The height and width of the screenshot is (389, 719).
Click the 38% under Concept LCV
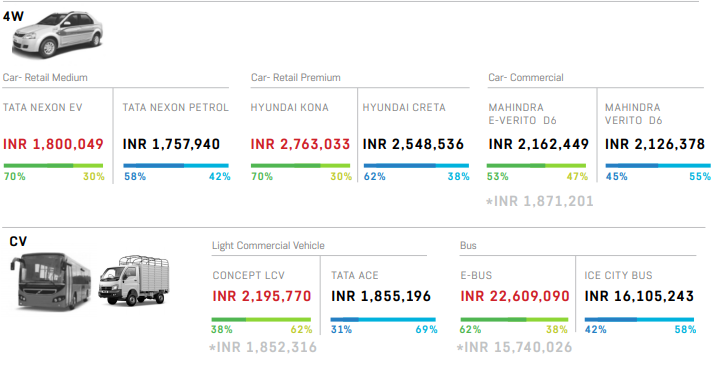[x=222, y=329]
